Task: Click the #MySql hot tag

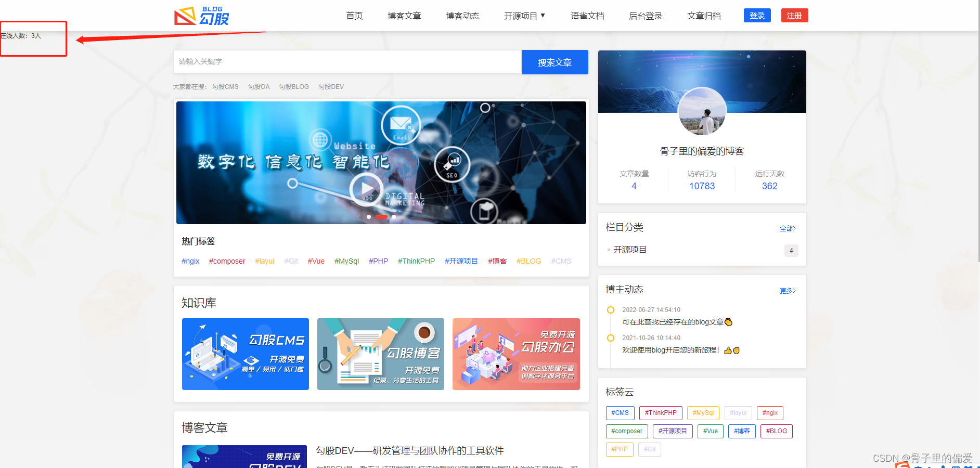Action: (x=346, y=261)
